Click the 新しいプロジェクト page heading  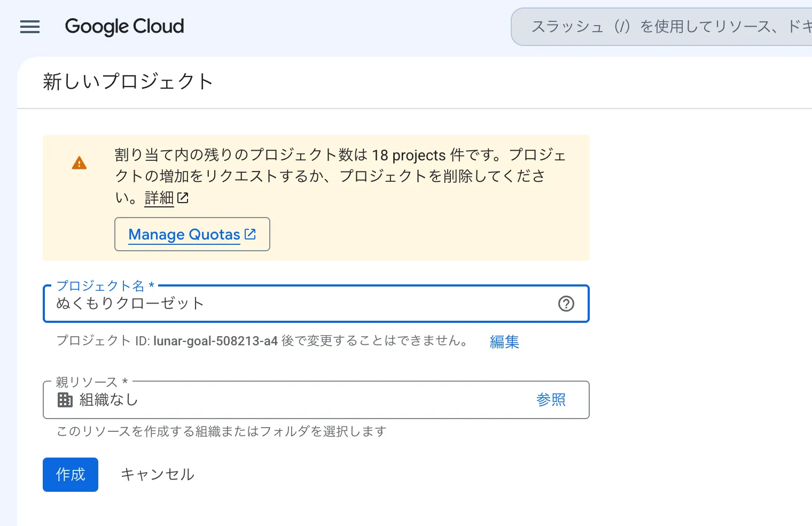(x=128, y=82)
